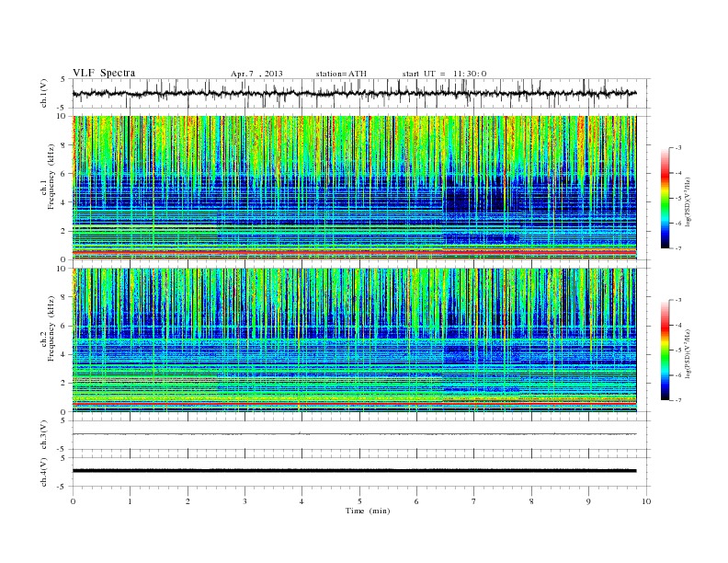Click the ch.2 PSD color scale bar
728x563 pixels.
(x=665, y=350)
